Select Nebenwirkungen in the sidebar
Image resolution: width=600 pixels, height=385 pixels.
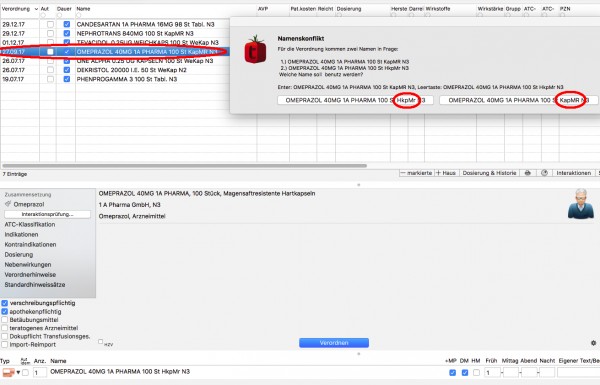[28, 264]
